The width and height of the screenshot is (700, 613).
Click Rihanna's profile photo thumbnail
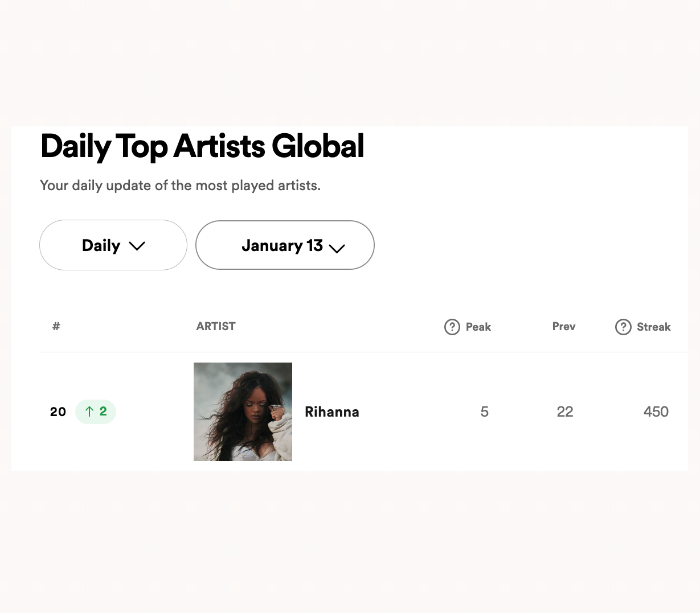243,412
